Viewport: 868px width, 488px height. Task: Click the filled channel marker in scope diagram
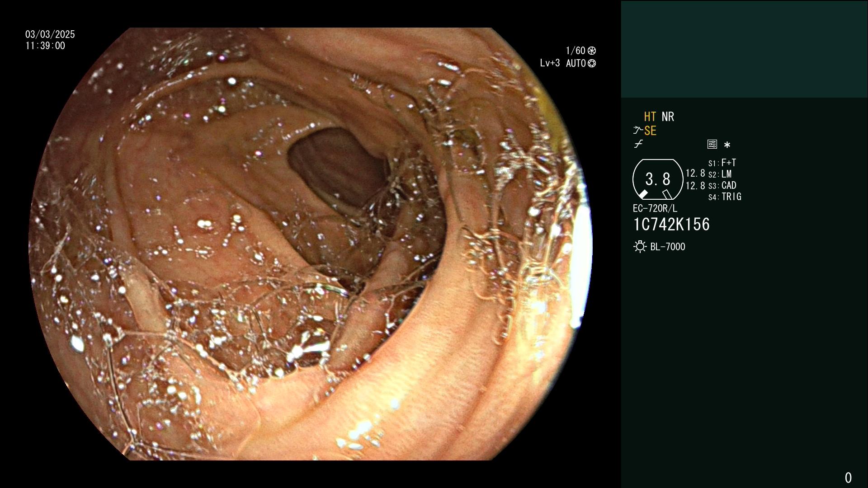(643, 194)
